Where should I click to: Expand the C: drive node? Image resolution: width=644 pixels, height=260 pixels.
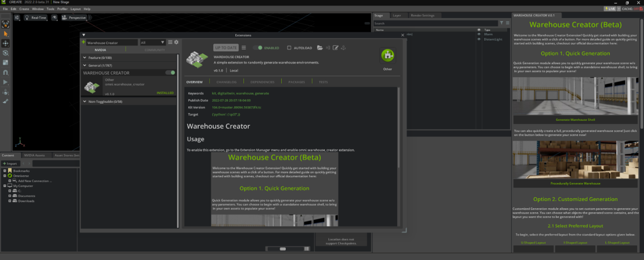coord(10,191)
